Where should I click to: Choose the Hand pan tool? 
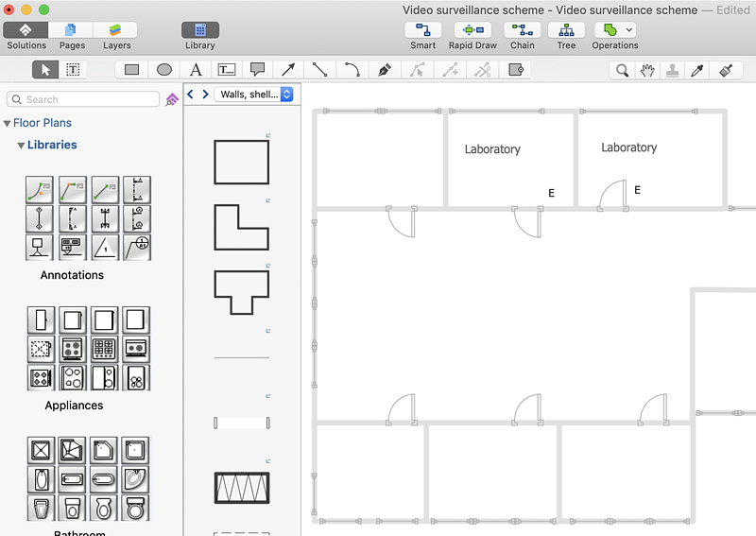point(647,70)
